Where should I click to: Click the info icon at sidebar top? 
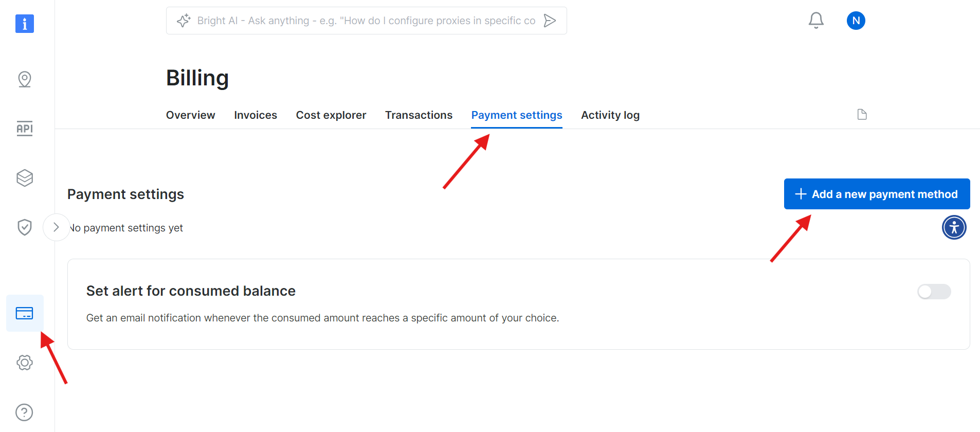coord(24,24)
